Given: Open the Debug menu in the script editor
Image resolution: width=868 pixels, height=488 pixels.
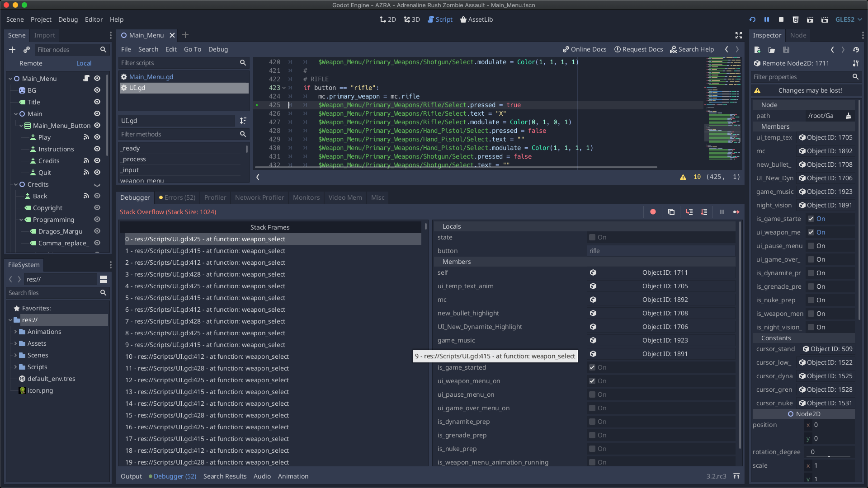Looking at the screenshot, I should (218, 49).
